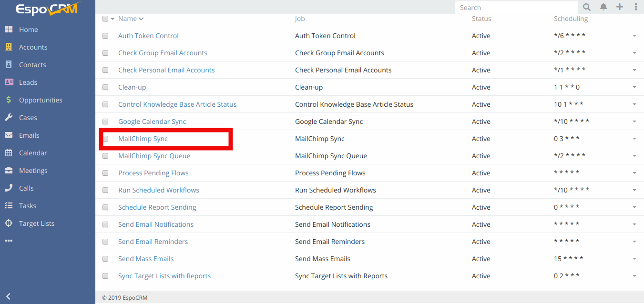644x304 pixels.
Task: Open the row dropdown for Send Mass Emails
Action: (634, 259)
